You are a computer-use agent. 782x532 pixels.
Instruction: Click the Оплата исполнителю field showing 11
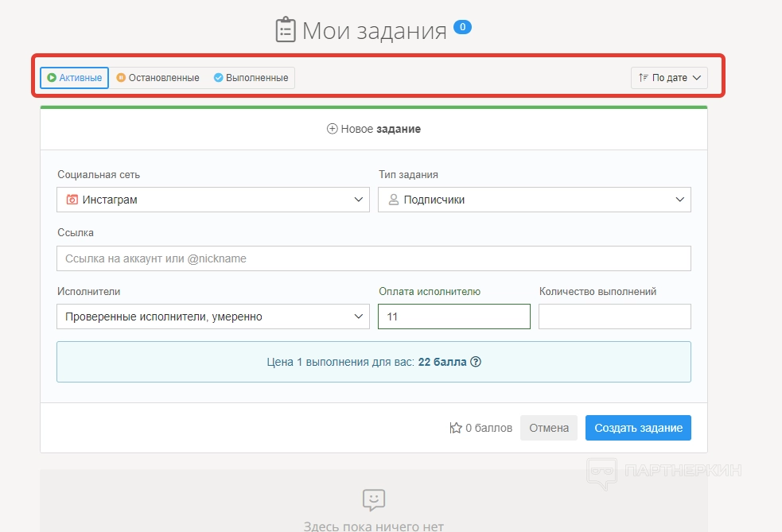pyautogui.click(x=453, y=316)
